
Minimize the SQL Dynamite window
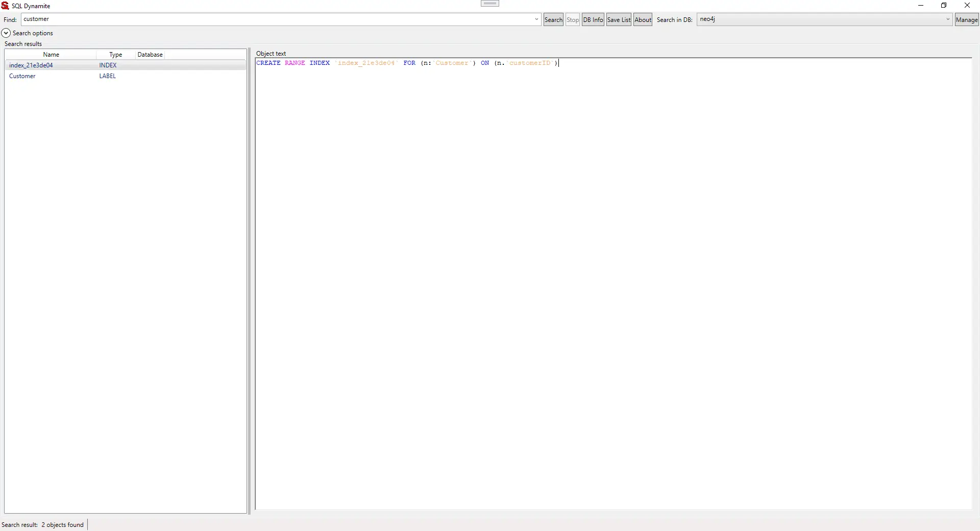(921, 6)
